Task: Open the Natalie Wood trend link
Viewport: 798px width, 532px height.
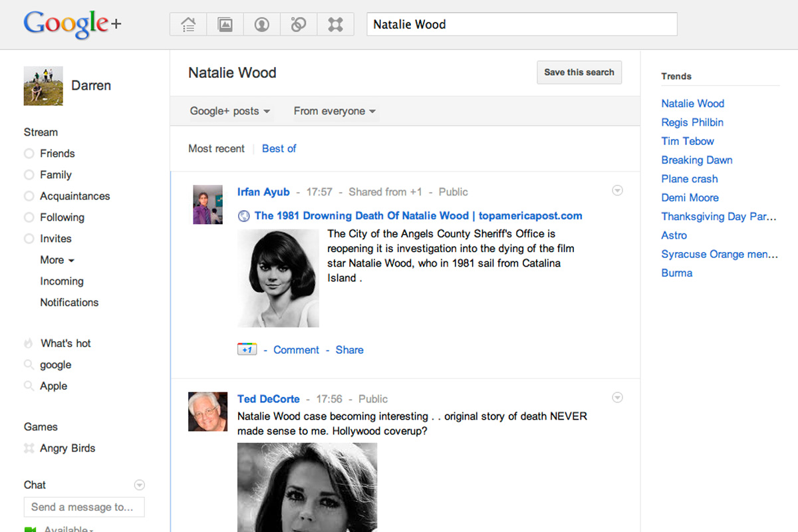Action: [x=692, y=103]
